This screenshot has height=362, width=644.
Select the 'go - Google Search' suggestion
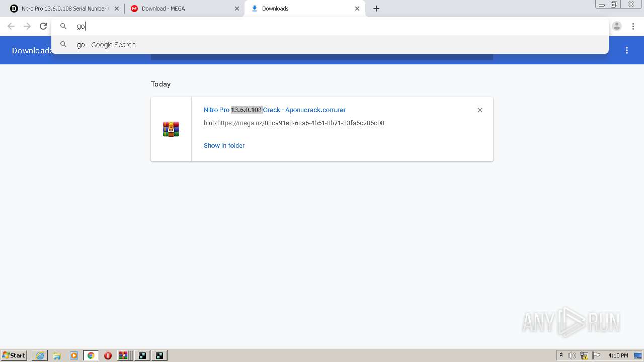click(330, 45)
